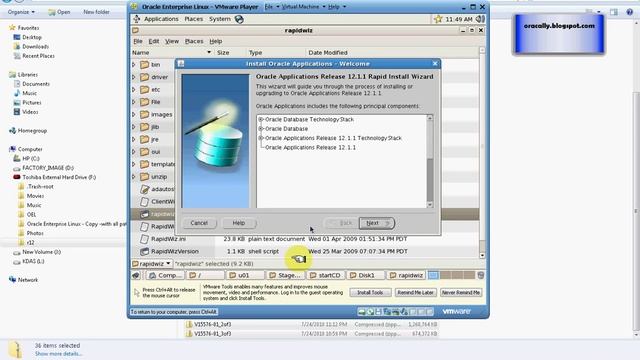Click the trash icon in GNOME taskbar

click(481, 276)
